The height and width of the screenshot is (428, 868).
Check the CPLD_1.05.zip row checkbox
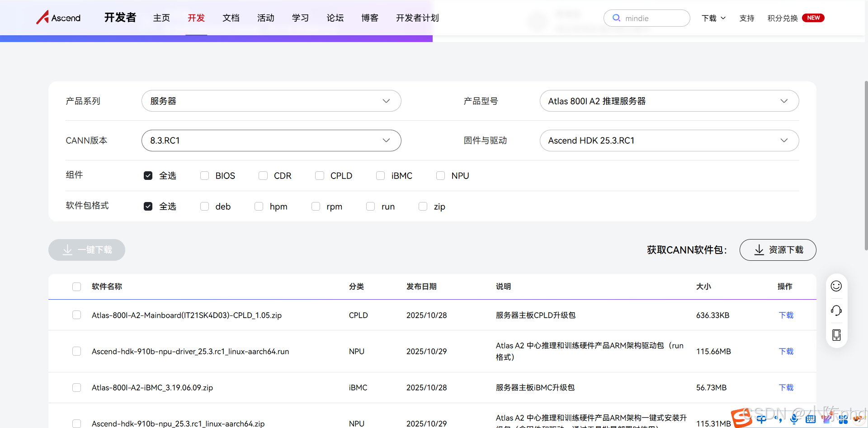77,315
